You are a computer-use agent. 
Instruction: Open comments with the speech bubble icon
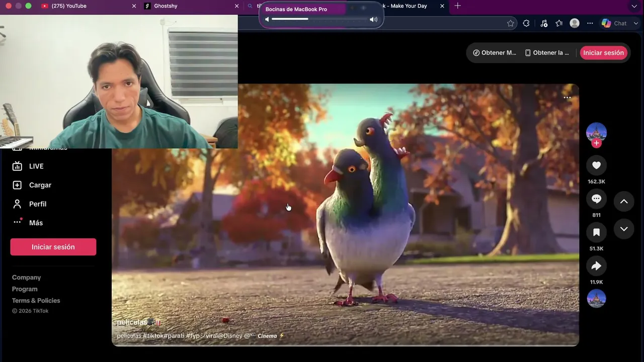click(x=596, y=199)
